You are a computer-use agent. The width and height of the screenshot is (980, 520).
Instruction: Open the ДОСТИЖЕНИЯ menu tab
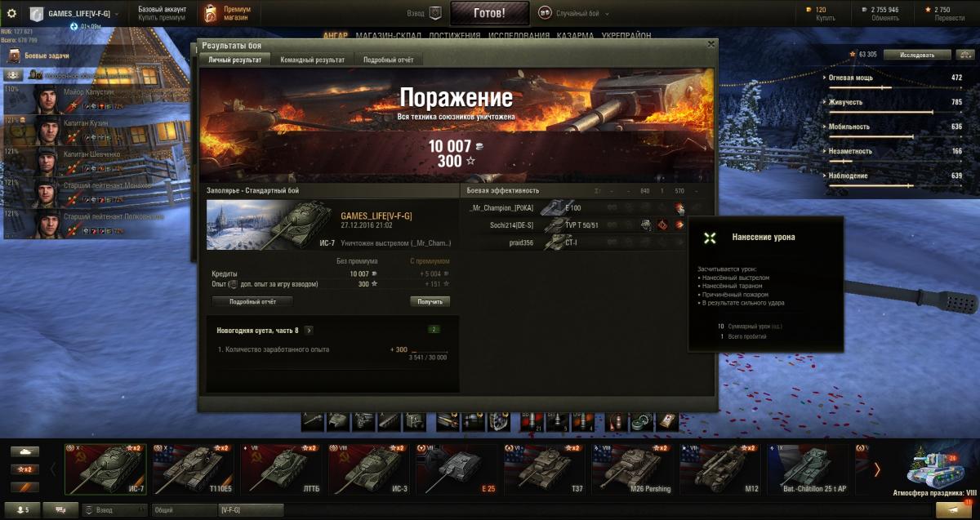[455, 36]
